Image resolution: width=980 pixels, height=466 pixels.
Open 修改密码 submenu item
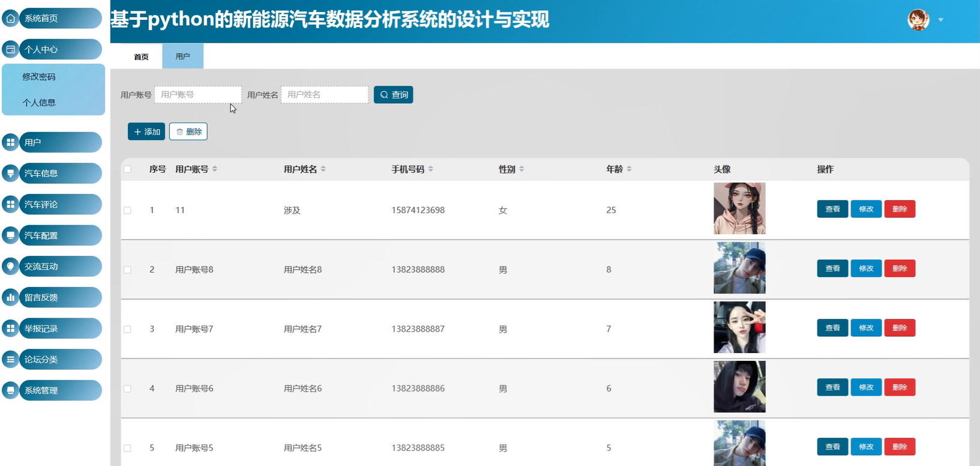[x=39, y=77]
